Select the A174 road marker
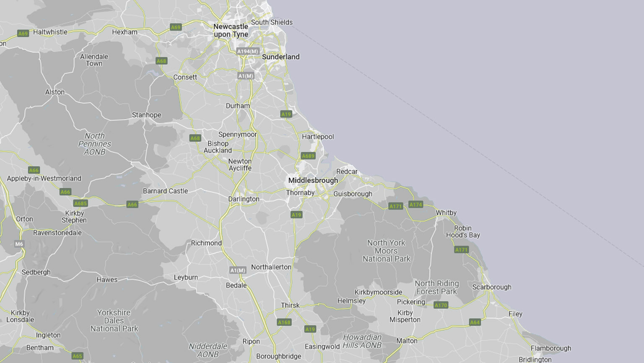Screen dimensions: 644x363 (x=415, y=205)
